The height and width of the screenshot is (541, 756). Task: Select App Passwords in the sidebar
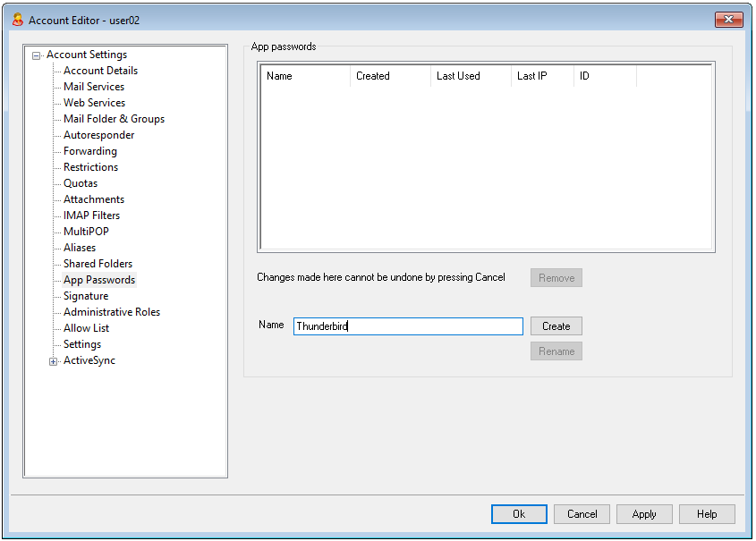(x=98, y=279)
